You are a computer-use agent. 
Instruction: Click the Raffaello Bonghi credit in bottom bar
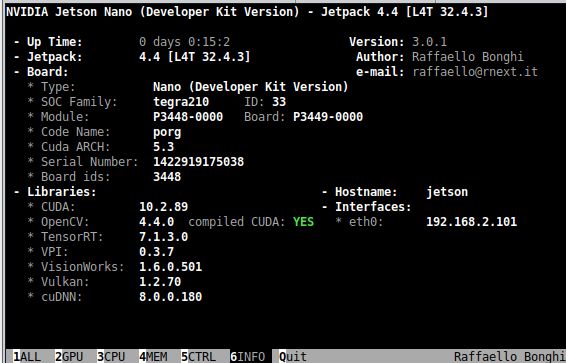coord(509,357)
